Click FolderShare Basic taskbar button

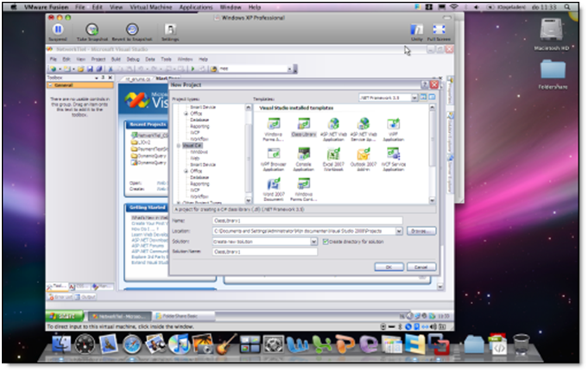(184, 316)
